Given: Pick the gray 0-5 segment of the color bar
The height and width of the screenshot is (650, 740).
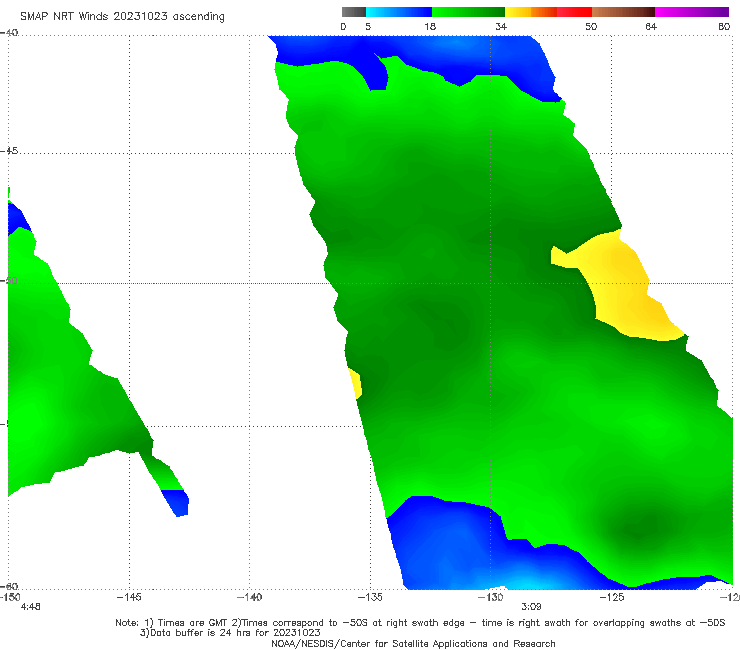Looking at the screenshot, I should [x=353, y=12].
